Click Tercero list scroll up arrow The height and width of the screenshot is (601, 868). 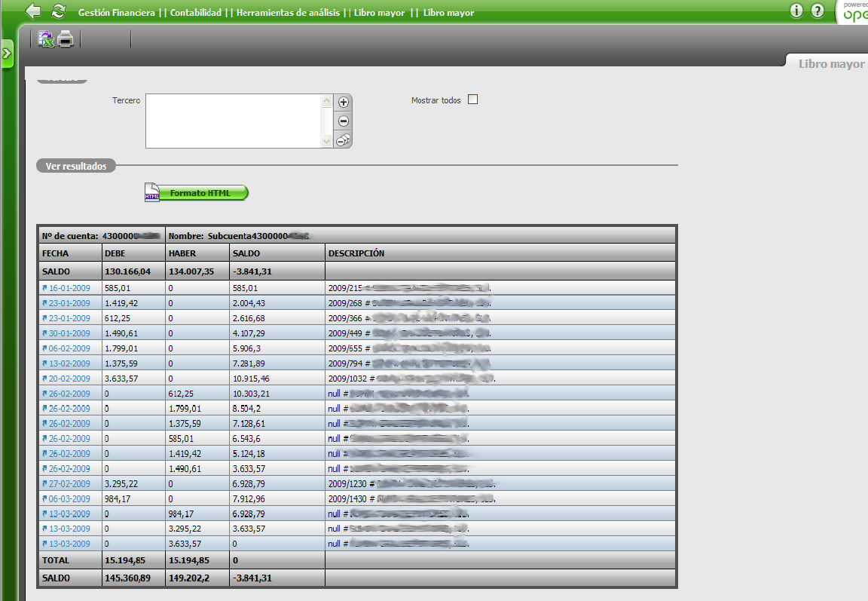click(x=326, y=101)
